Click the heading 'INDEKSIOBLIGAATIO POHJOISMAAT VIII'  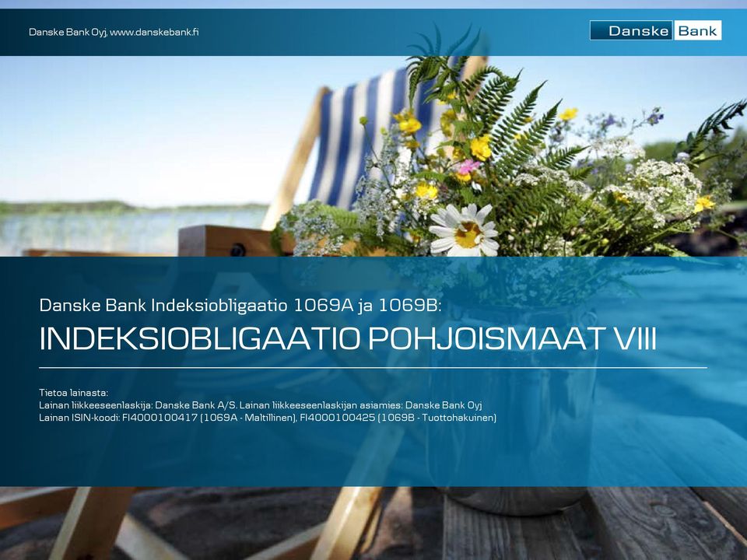pyautogui.click(x=349, y=338)
